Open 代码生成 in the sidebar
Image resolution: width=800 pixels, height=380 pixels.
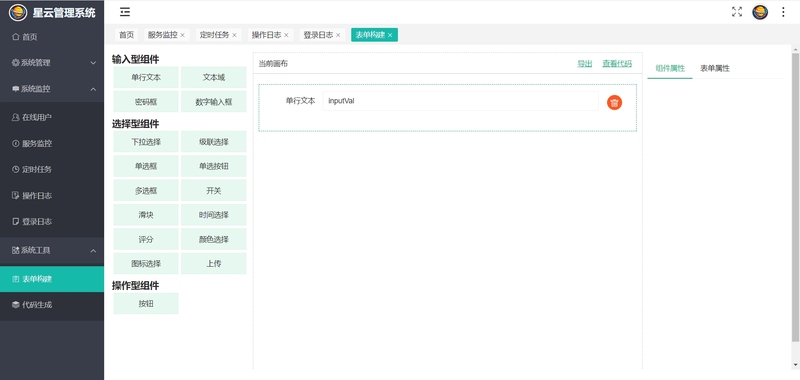pyautogui.click(x=52, y=305)
